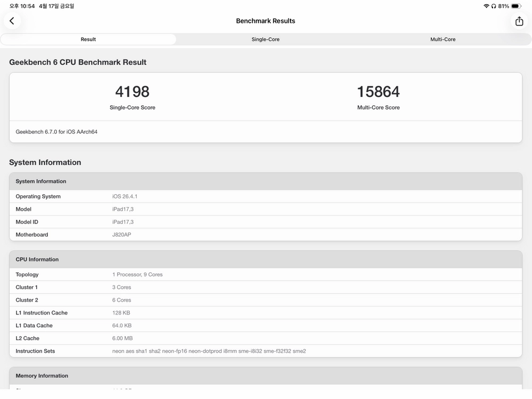Image resolution: width=532 pixels, height=399 pixels.
Task: Tap the Geekbench 6 CPU Benchmark Result heading
Action: 78,62
